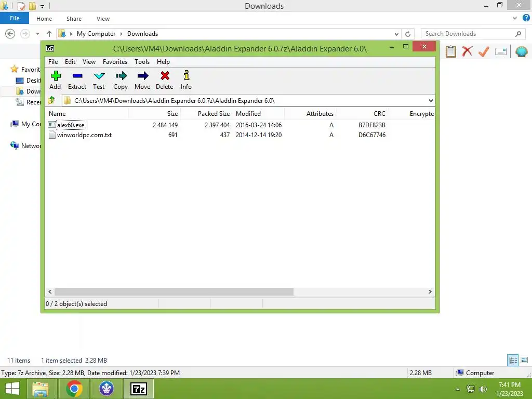Switch Explorer to details view

tap(513, 361)
